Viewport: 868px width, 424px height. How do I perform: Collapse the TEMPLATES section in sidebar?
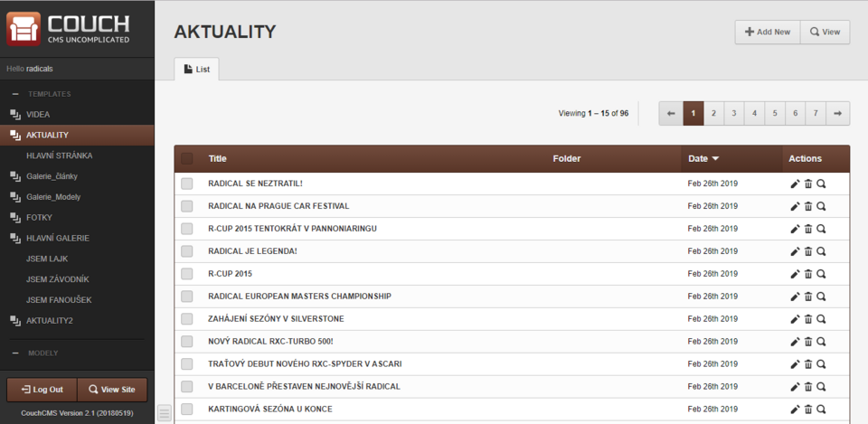click(15, 94)
